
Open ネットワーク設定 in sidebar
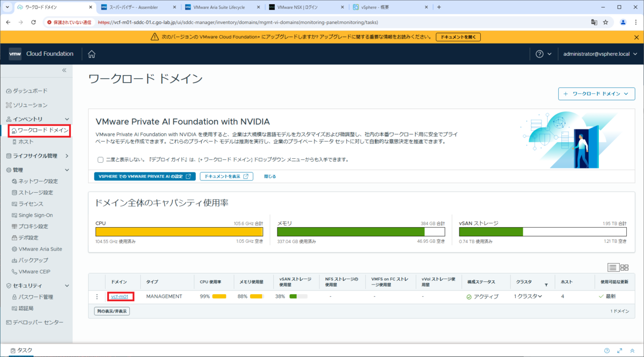(34, 181)
